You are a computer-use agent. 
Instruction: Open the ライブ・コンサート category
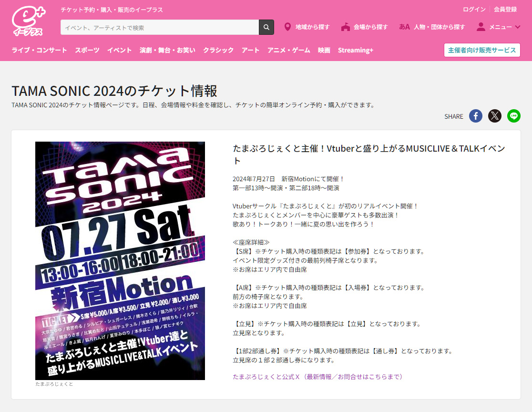[39, 50]
